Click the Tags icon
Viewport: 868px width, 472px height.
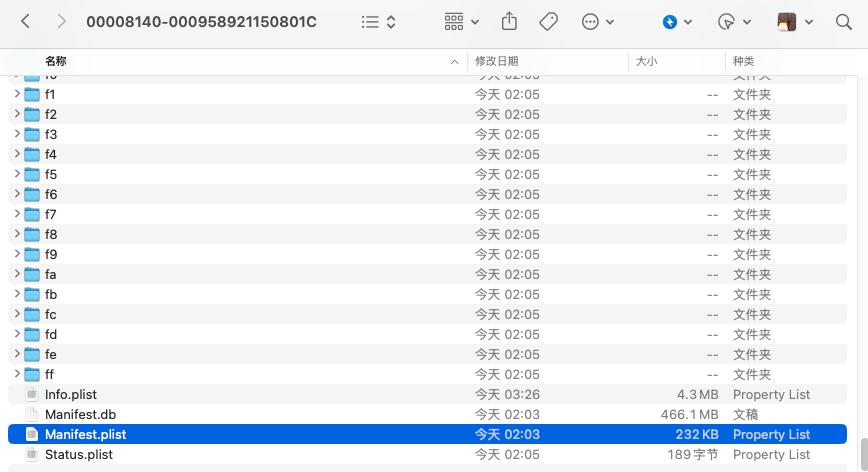tap(548, 22)
